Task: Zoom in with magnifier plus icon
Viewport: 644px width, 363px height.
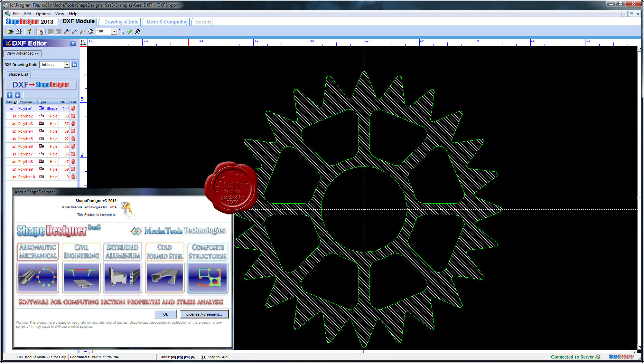Action: coord(67,31)
